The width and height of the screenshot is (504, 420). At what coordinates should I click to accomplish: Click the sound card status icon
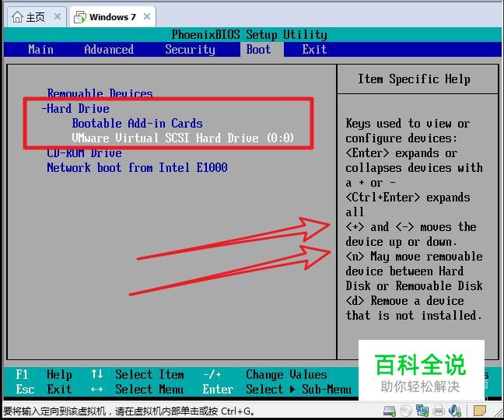tap(454, 411)
